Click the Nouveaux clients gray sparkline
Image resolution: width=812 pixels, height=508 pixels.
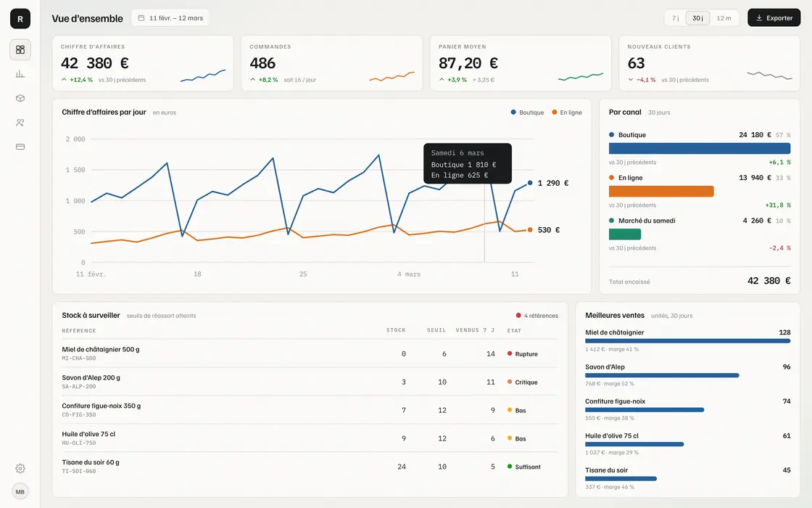coord(769,75)
